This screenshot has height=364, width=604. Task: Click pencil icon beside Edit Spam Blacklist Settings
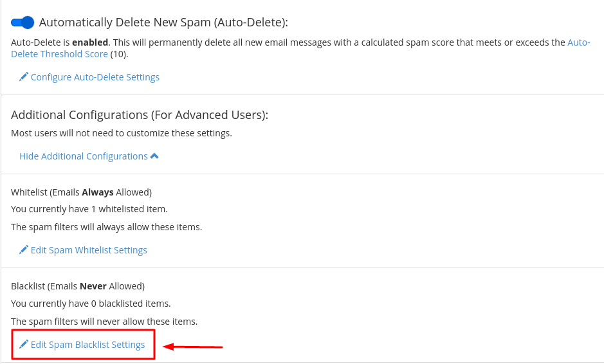[x=24, y=345]
